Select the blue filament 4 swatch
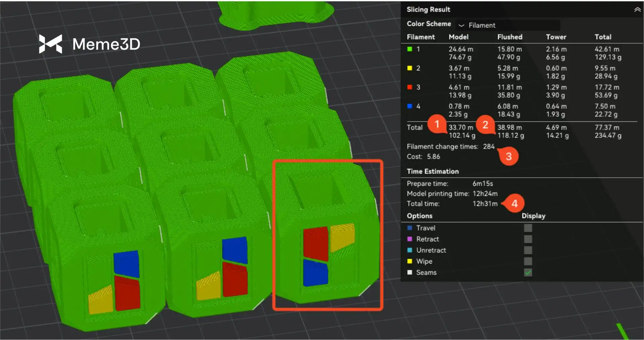Screen dimensions: 644x340 pos(410,106)
